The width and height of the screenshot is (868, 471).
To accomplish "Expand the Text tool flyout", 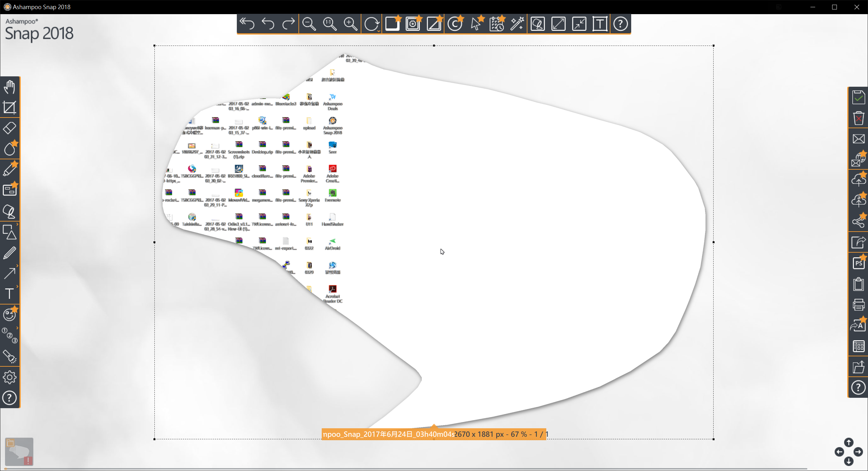I will pos(17,287).
